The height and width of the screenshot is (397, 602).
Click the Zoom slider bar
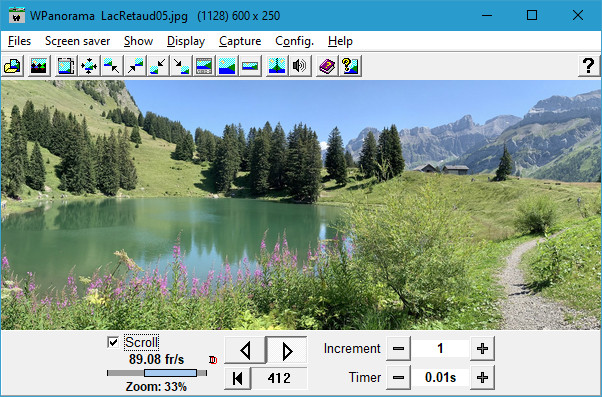tap(157, 373)
